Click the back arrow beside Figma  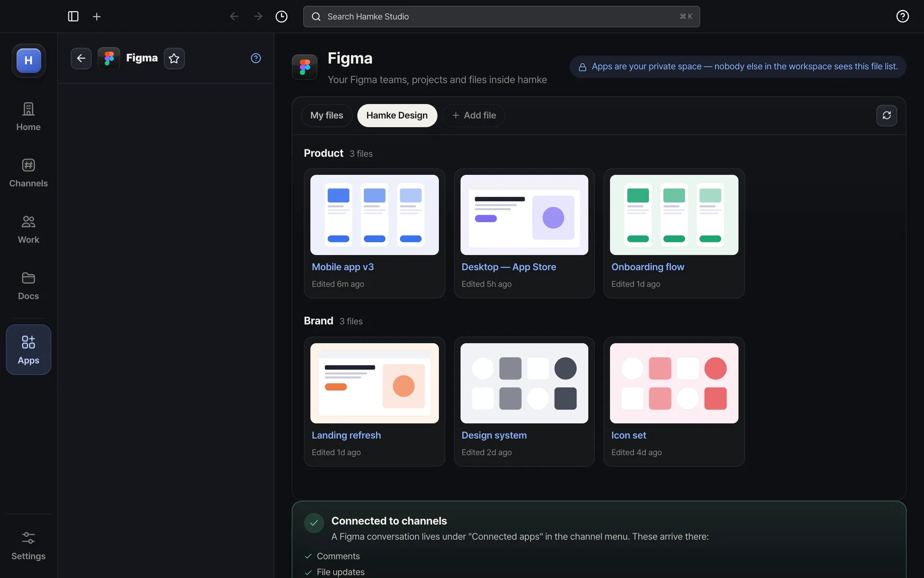(x=81, y=58)
